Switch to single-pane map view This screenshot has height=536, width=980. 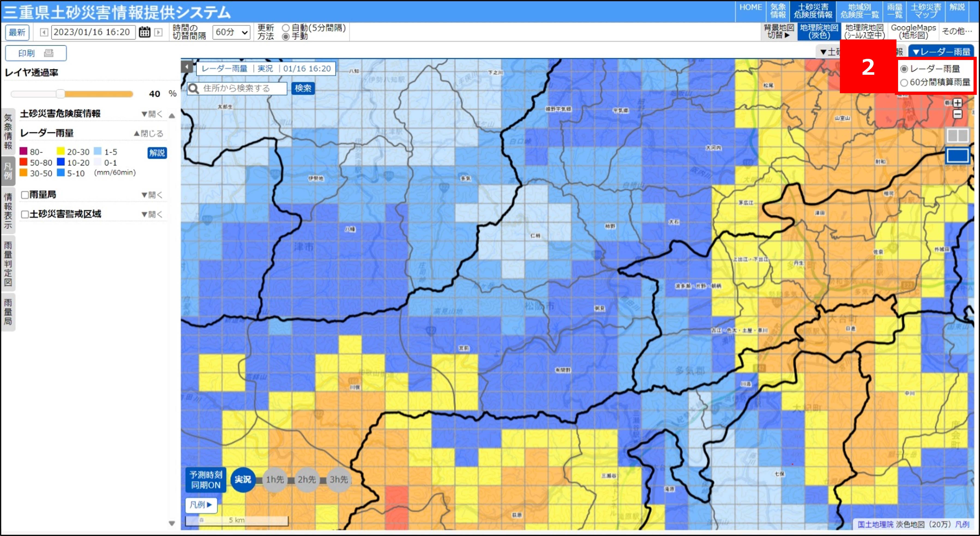(958, 156)
